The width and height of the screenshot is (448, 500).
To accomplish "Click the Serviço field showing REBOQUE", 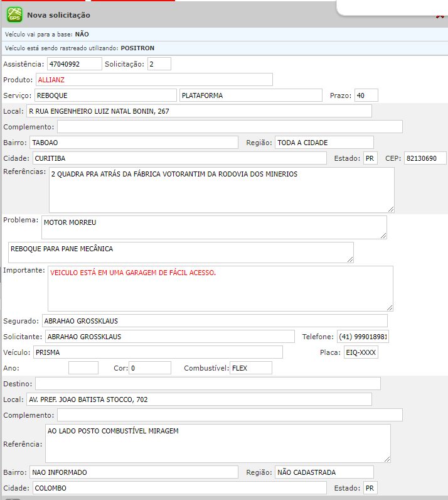I will click(105, 95).
